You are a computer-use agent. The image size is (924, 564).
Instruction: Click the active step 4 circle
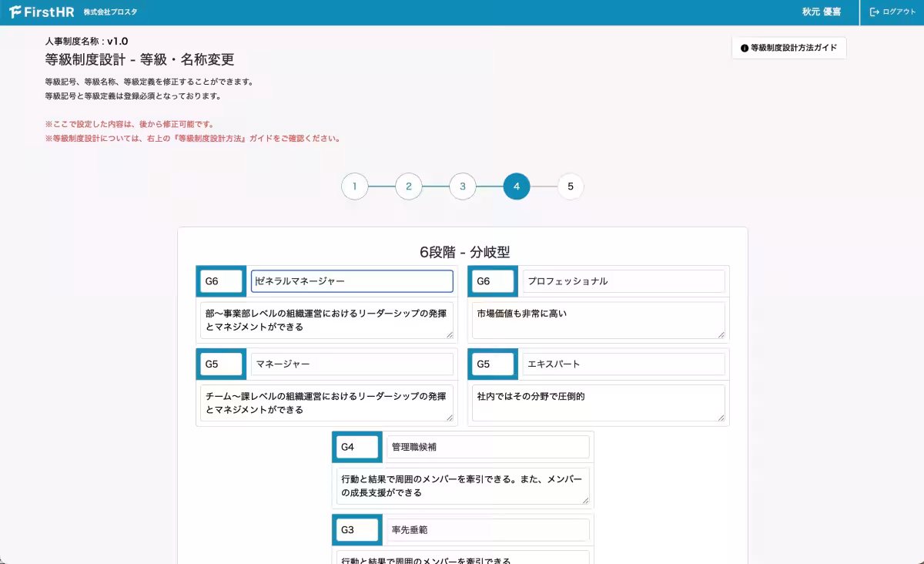tap(516, 186)
